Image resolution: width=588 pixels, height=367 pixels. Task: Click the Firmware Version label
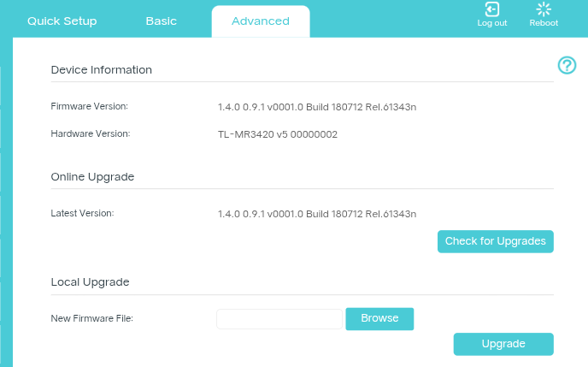click(x=89, y=106)
